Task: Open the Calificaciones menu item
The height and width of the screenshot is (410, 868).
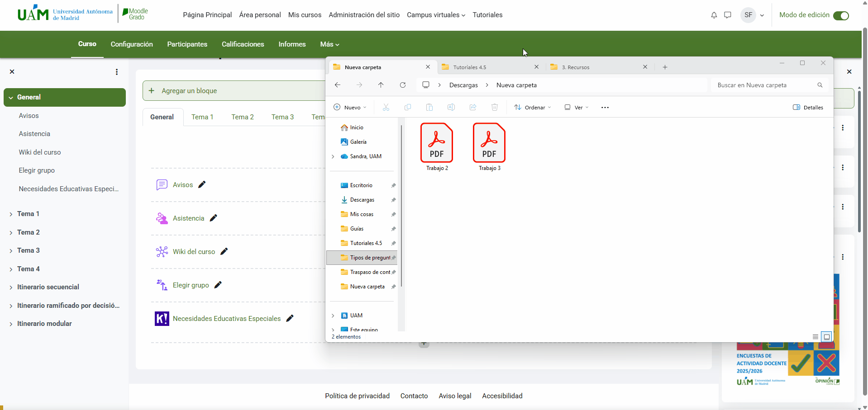Action: [243, 44]
